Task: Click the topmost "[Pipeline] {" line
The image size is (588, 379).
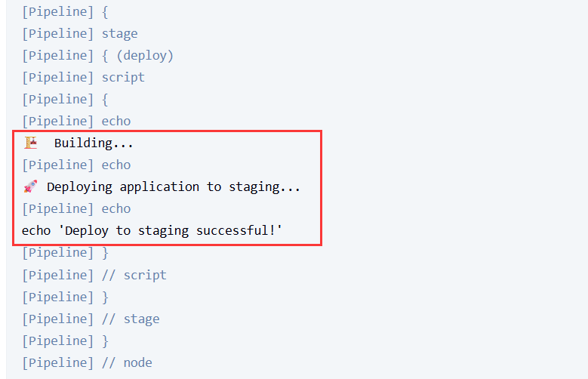Action: click(65, 11)
